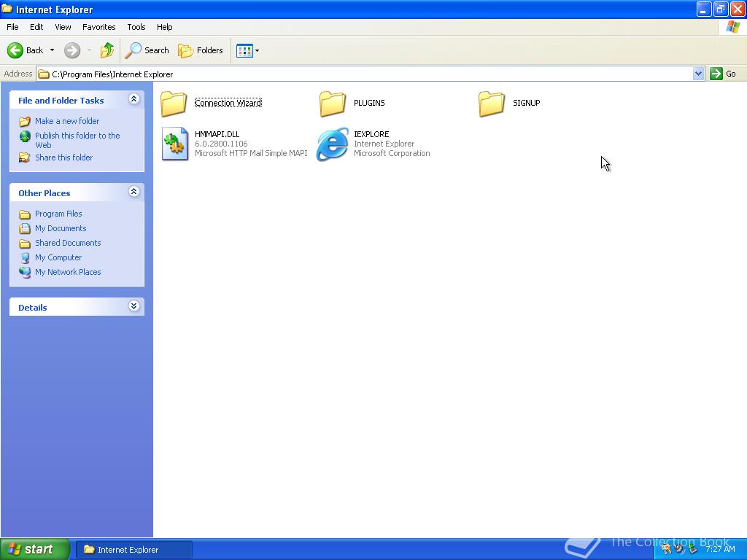Click the HMMAPI.DLL file name

pos(217,134)
